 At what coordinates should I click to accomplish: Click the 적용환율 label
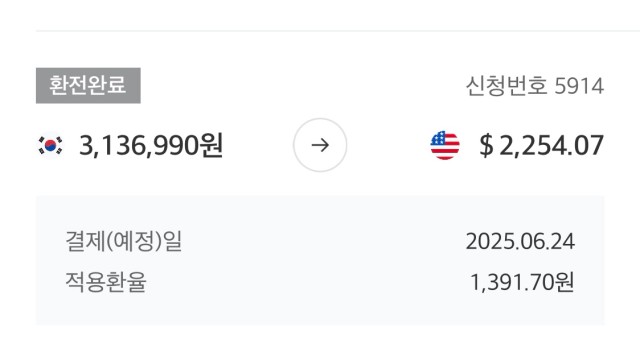[x=106, y=282]
